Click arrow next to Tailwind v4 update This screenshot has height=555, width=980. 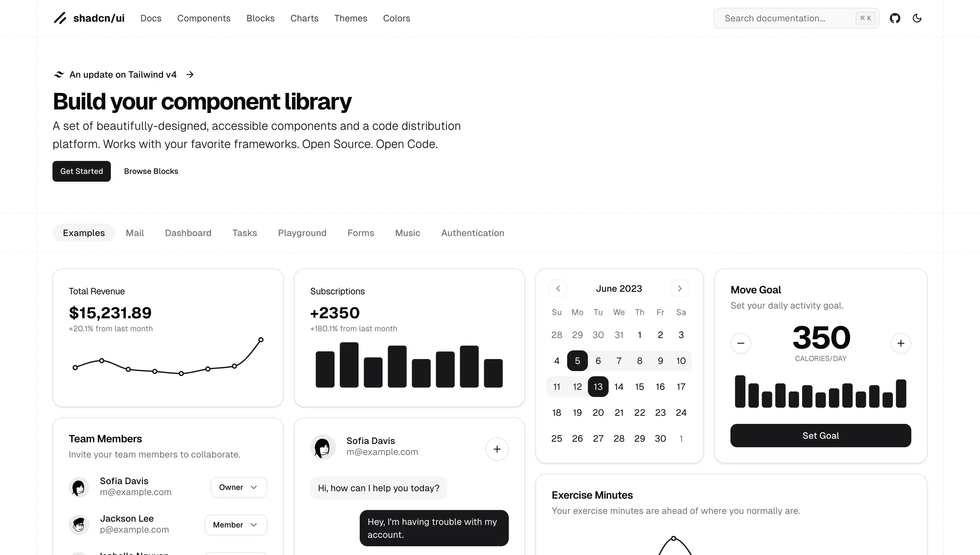[190, 75]
